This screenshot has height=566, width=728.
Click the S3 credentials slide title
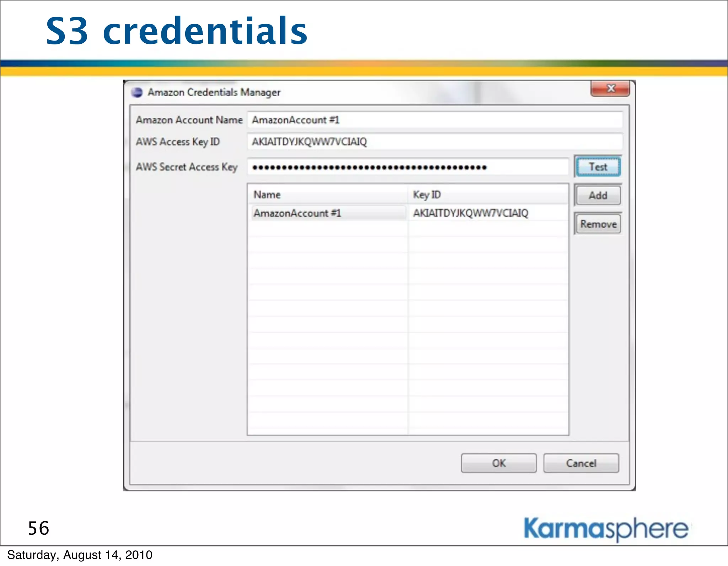click(x=177, y=31)
